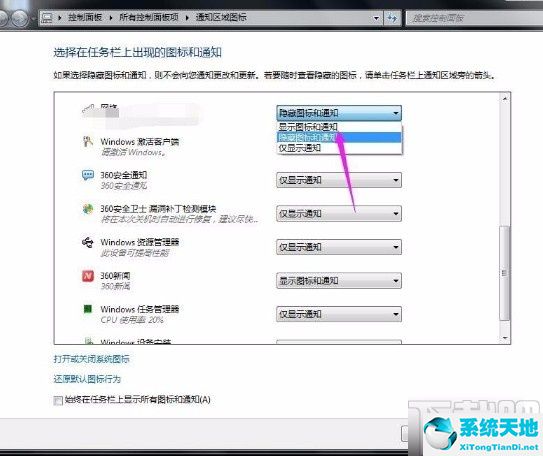This screenshot has height=456, width=543.
Task: Click the 搜索控制面板 search field
Action: [x=474, y=18]
